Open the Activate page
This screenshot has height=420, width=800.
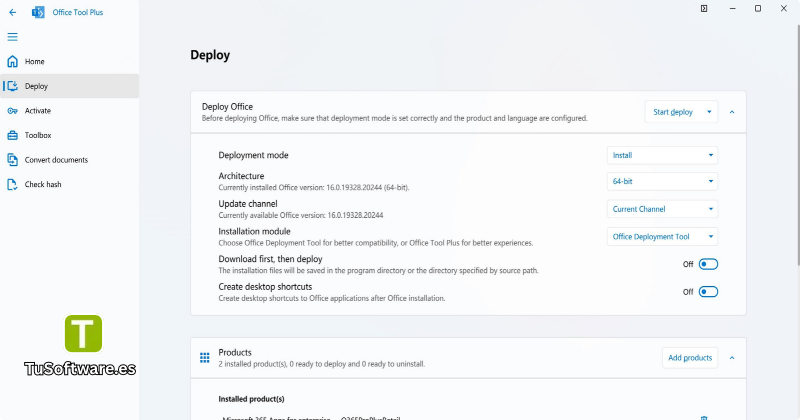coord(69,111)
